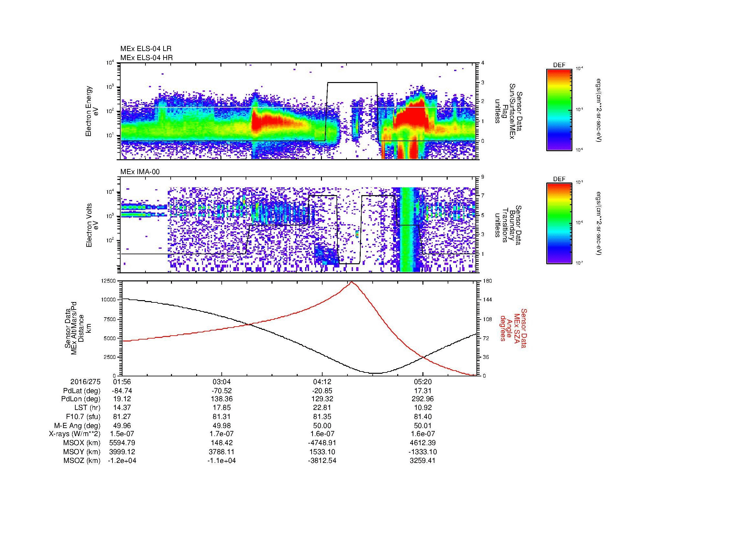Click the MSOY value 1533.10
The image size is (756, 534).
click(x=322, y=452)
